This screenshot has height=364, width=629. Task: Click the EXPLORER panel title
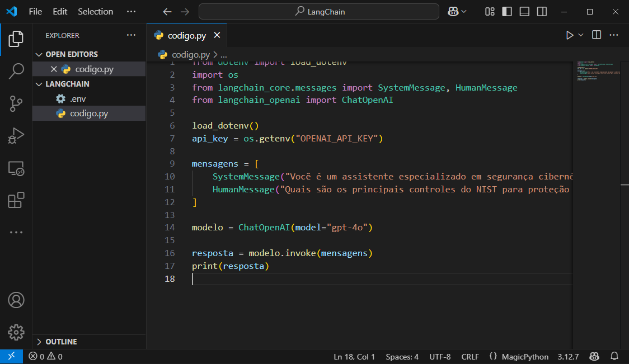click(x=62, y=35)
